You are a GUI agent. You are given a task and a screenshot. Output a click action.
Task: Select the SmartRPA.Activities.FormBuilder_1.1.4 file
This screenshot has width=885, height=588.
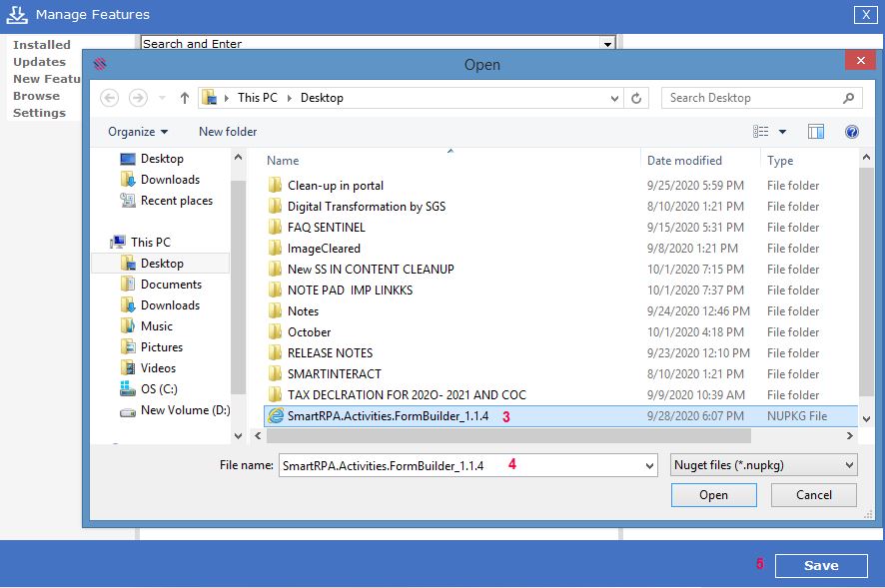tap(560, 416)
